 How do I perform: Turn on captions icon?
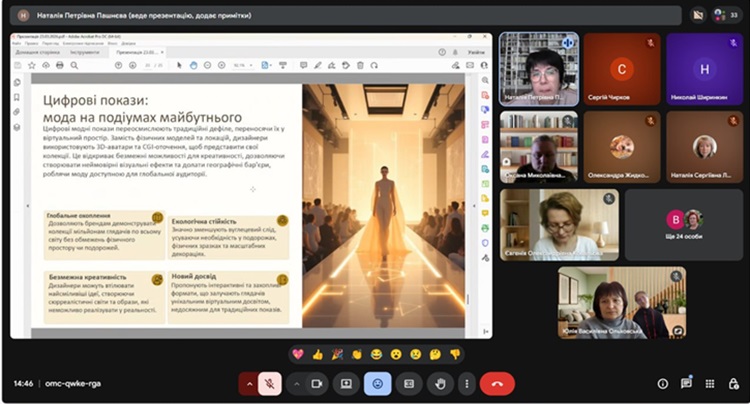tap(408, 383)
